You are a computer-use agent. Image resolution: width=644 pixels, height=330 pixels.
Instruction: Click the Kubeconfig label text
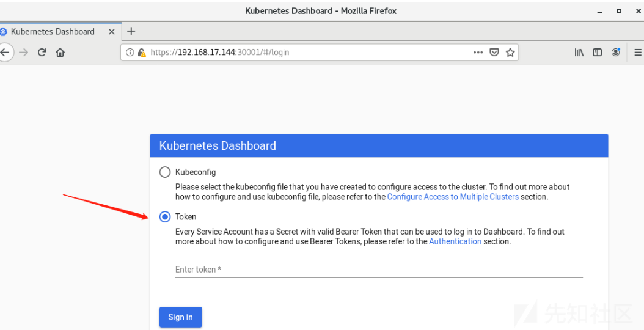coord(196,172)
